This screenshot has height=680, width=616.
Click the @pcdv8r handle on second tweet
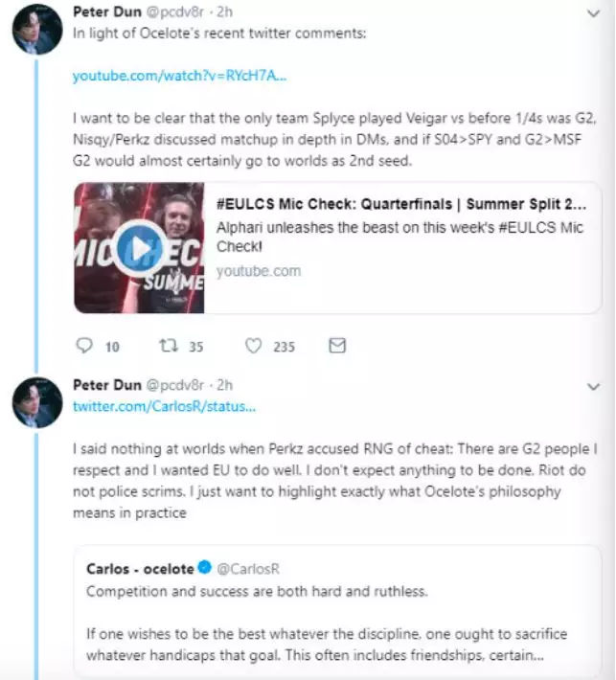coord(173,385)
